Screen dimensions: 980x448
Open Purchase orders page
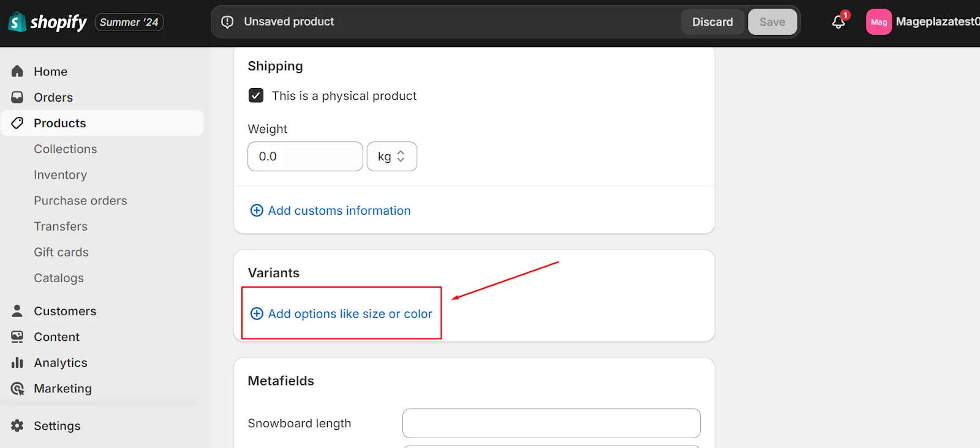point(80,200)
